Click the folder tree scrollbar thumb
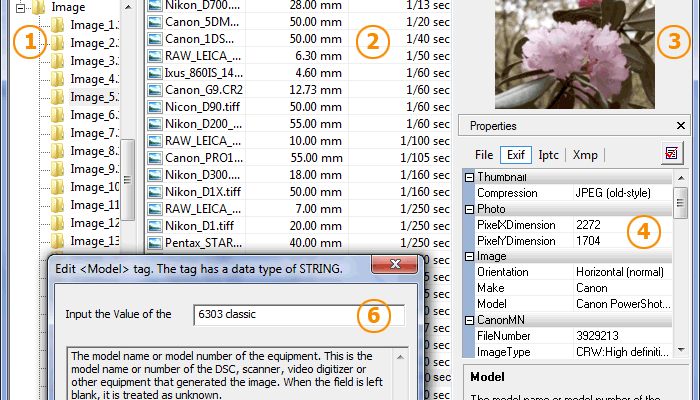The image size is (700, 400). point(128,179)
